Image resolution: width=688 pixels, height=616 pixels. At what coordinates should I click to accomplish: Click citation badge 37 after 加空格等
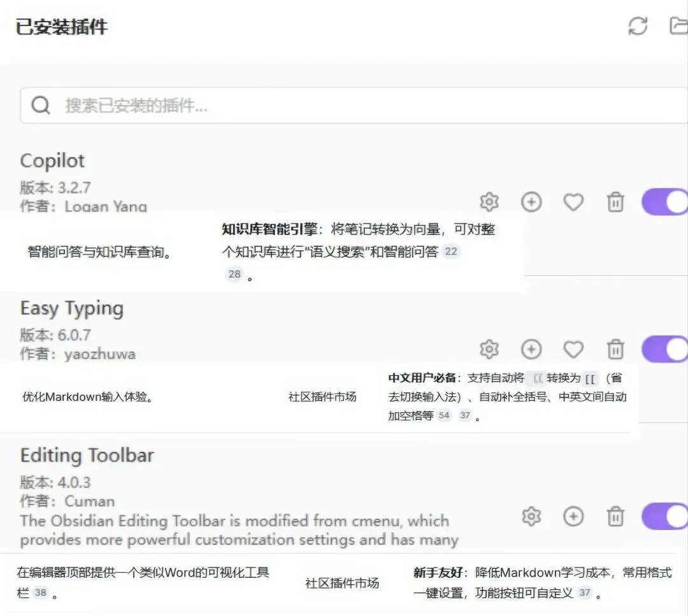tap(465, 415)
